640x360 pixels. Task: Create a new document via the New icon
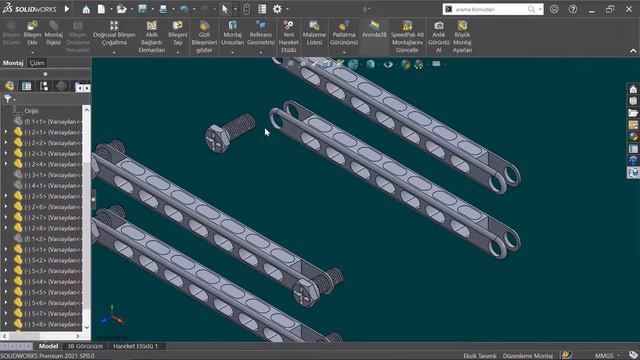click(x=101, y=9)
